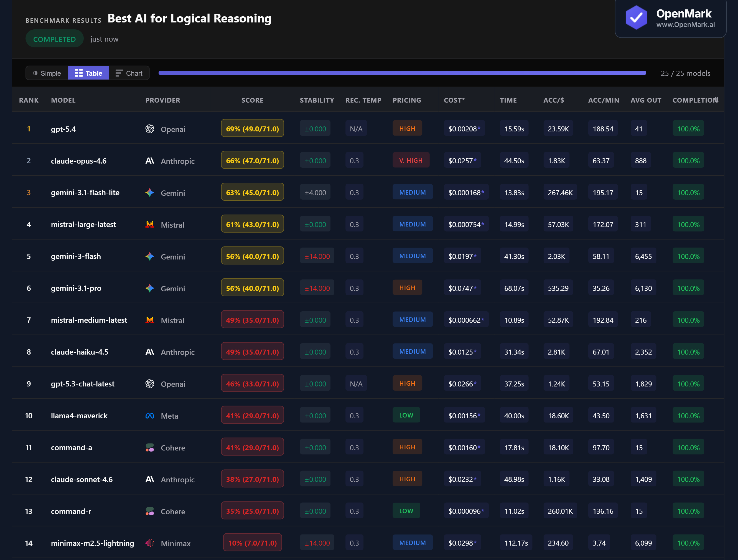The width and height of the screenshot is (738, 560).
Task: Click the Gemini star icon for gemini-3.1-flash-lite
Action: pos(150,193)
